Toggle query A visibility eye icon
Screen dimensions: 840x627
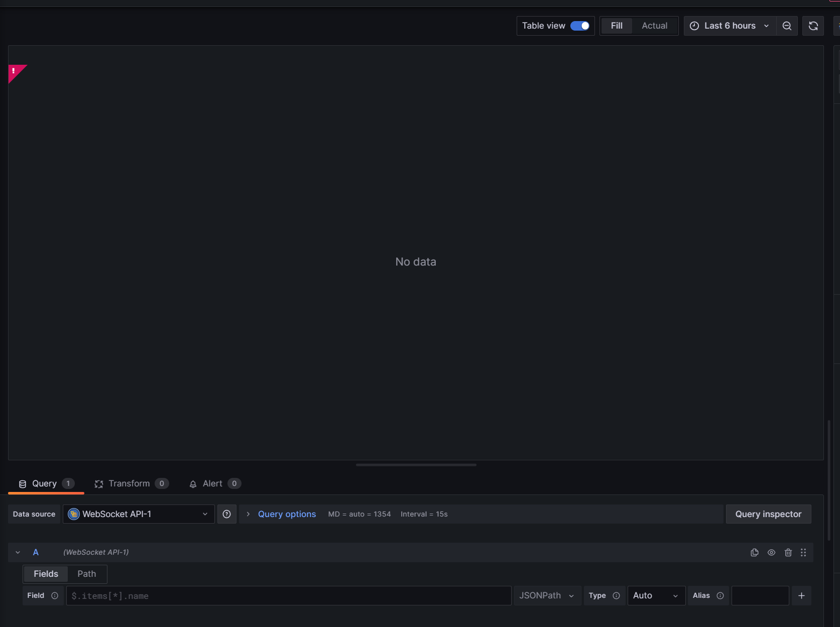pyautogui.click(x=771, y=552)
